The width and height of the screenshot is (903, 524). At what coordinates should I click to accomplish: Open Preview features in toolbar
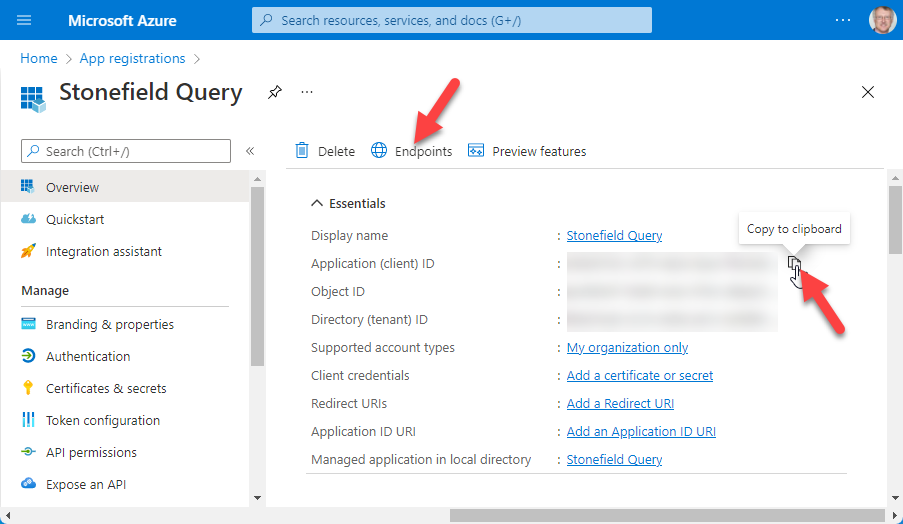(x=526, y=151)
